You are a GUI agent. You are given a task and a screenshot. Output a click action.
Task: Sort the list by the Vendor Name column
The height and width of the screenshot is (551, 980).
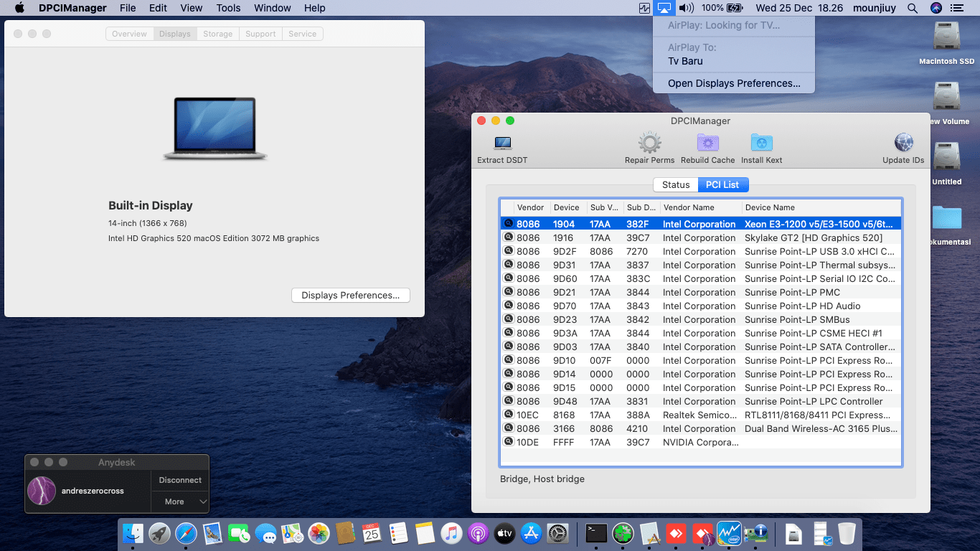[700, 207]
